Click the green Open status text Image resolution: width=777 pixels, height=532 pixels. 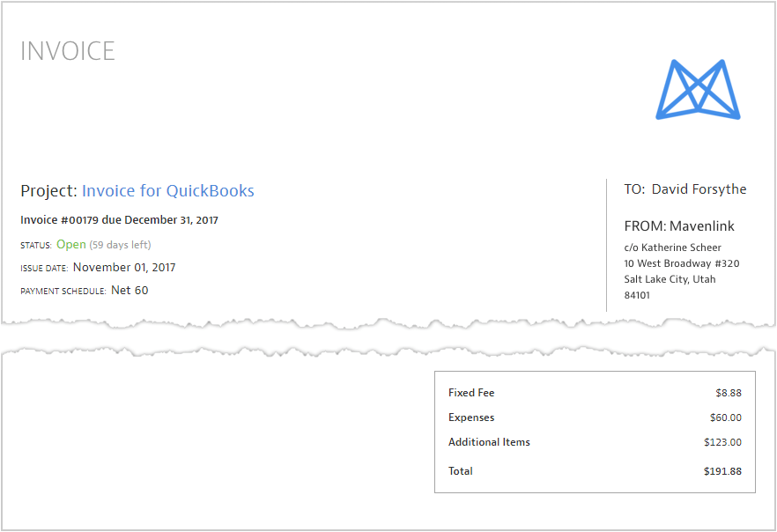coord(71,244)
